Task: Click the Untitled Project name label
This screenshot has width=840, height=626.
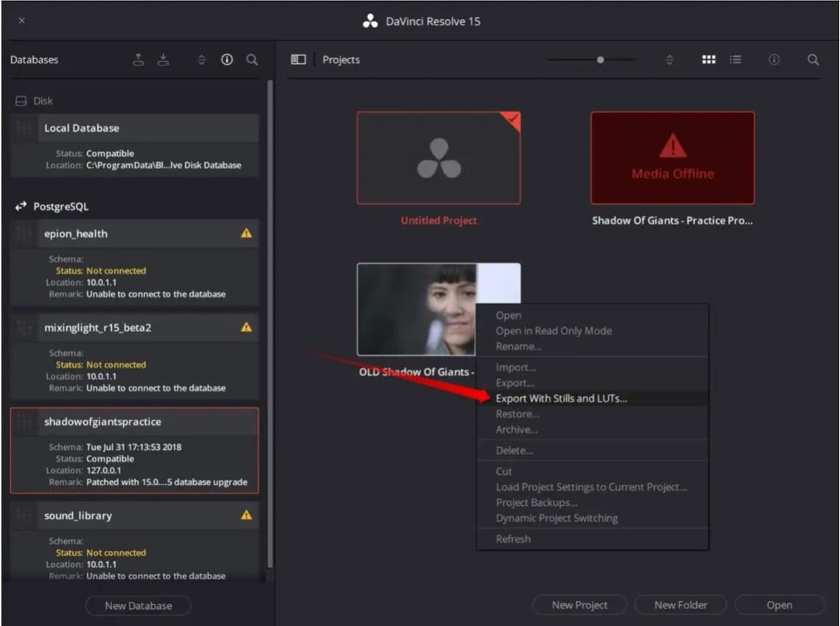Action: point(438,220)
